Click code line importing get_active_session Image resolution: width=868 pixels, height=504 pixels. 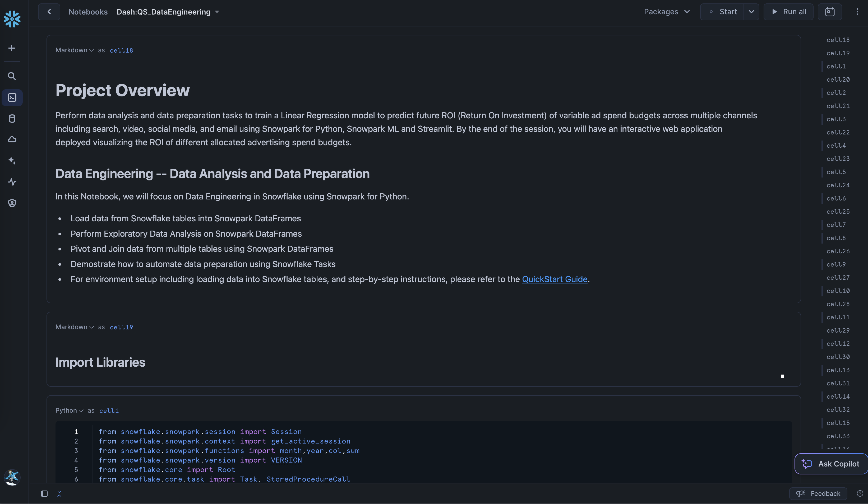pos(224,441)
